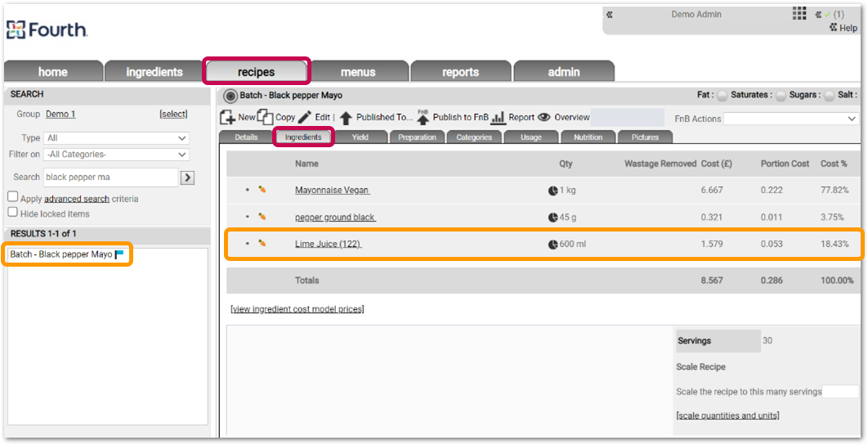
Task: Click the [select] group link
Action: (x=173, y=114)
